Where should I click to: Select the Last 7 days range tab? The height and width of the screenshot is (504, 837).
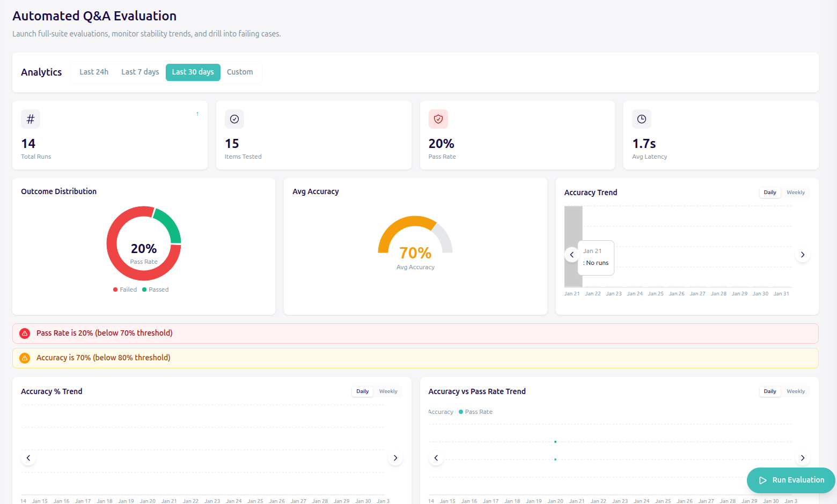click(140, 72)
